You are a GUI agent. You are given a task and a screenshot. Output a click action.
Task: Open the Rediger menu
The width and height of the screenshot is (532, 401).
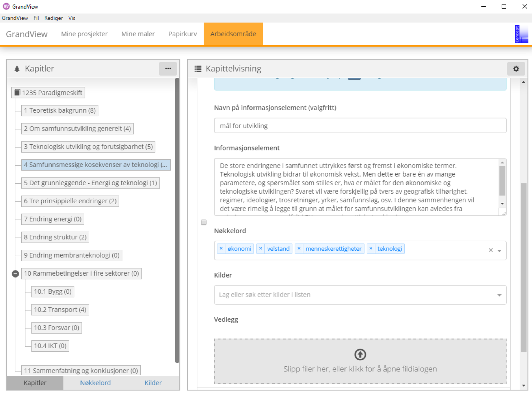(54, 18)
